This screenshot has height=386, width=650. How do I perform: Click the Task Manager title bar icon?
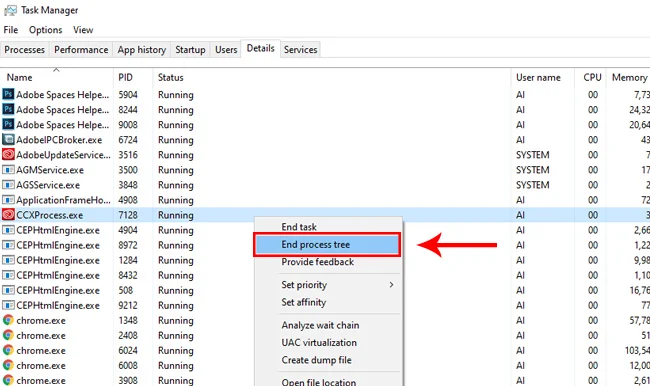[x=10, y=10]
